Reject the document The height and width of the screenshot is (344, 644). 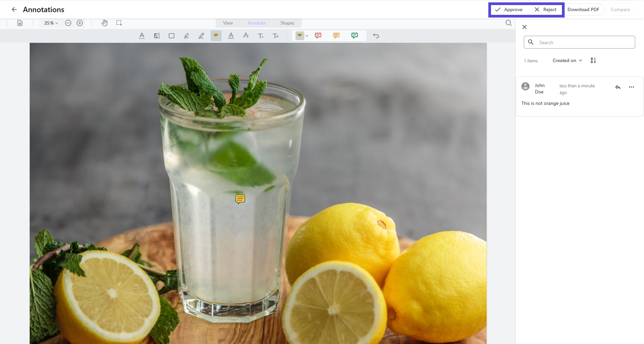tap(546, 10)
